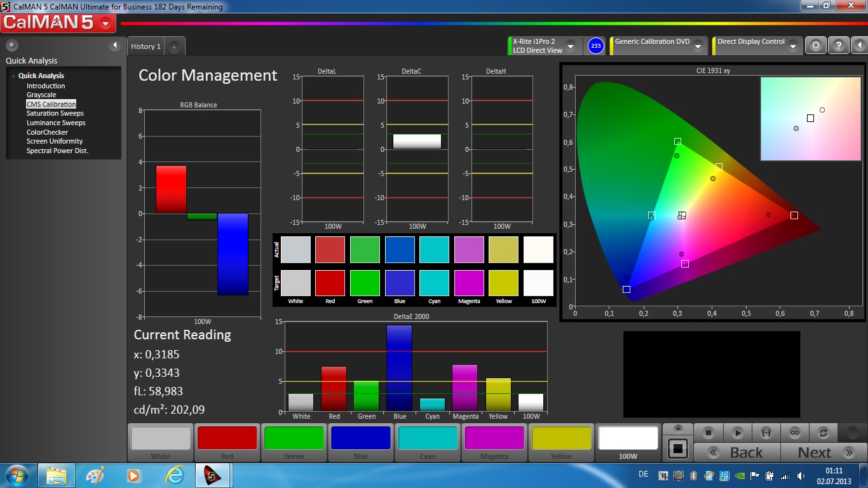Open Action Center flag tray icon
This screenshot has height=488, width=868.
click(755, 475)
